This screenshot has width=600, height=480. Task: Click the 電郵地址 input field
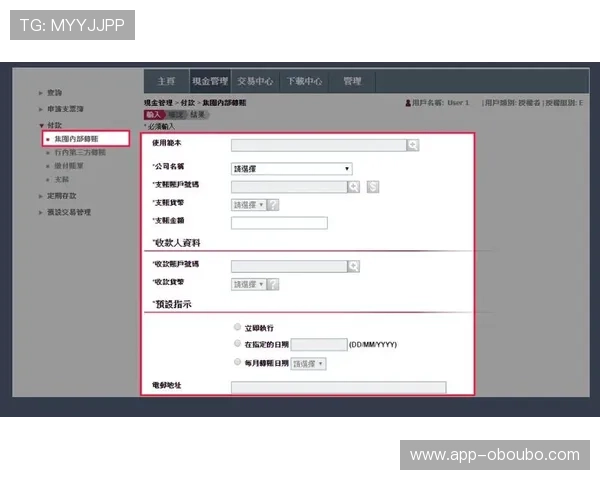[339, 387]
